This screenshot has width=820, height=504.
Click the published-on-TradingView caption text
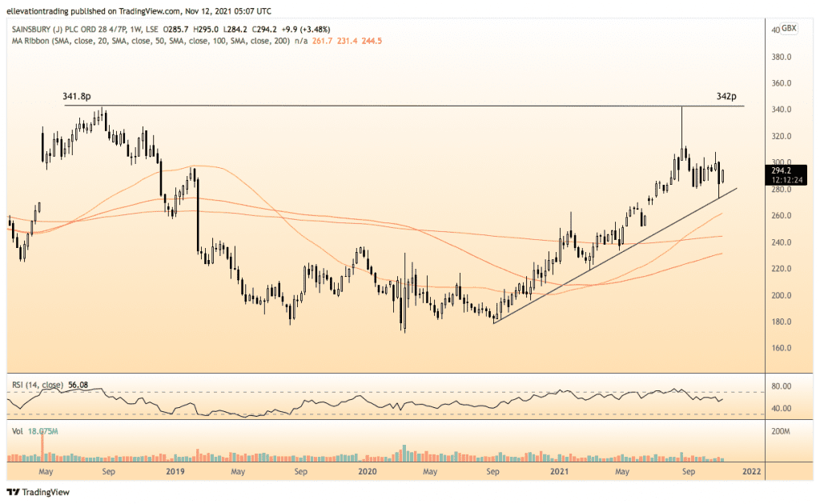click(139, 11)
